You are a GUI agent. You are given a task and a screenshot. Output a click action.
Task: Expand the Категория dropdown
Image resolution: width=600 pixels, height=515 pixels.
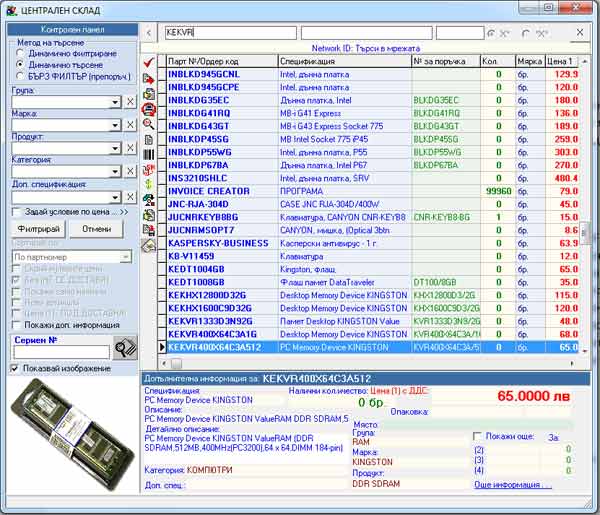[116, 174]
